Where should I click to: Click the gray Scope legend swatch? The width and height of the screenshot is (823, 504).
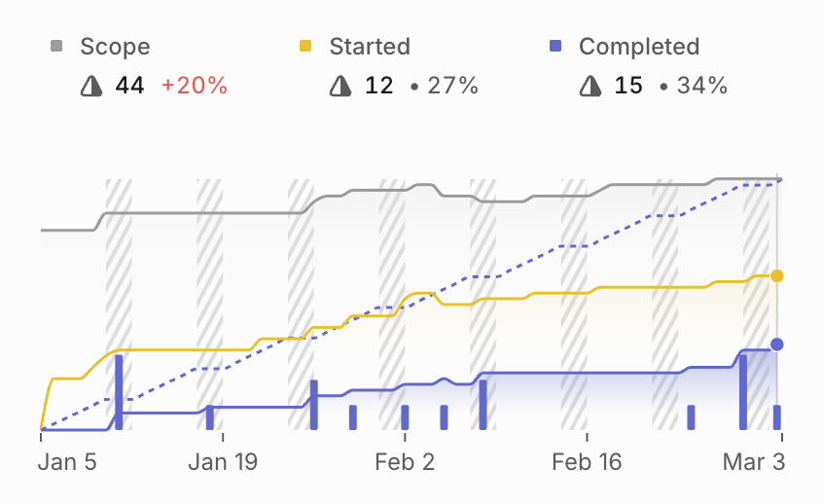[56, 47]
